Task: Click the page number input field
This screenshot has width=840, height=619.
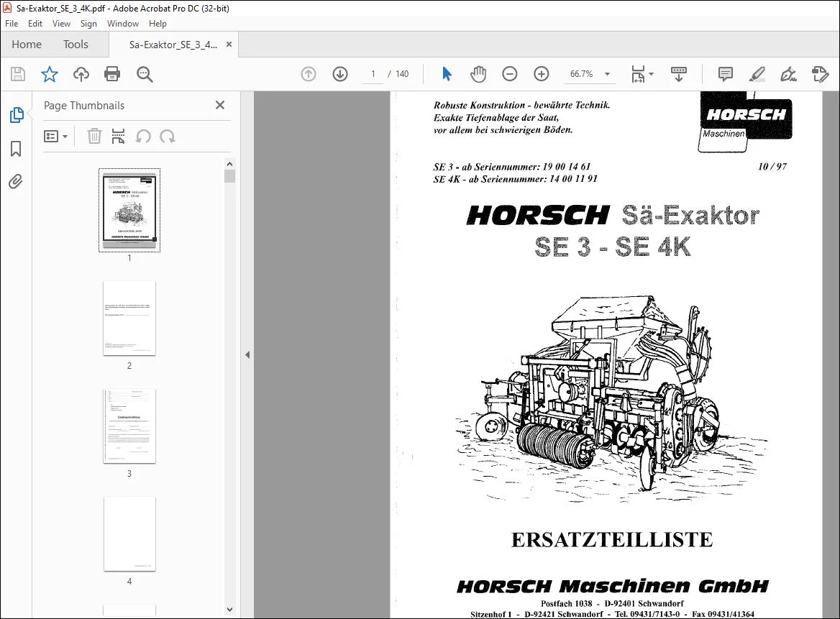Action: [373, 74]
